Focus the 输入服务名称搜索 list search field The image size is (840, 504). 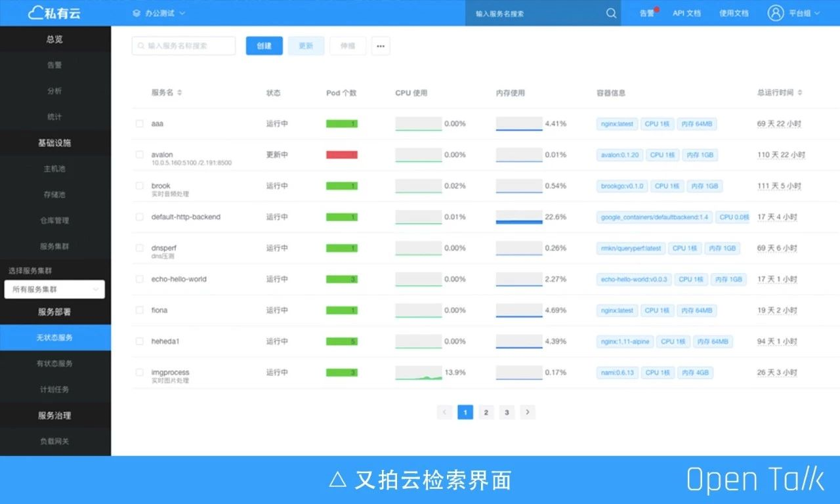pyautogui.click(x=184, y=46)
